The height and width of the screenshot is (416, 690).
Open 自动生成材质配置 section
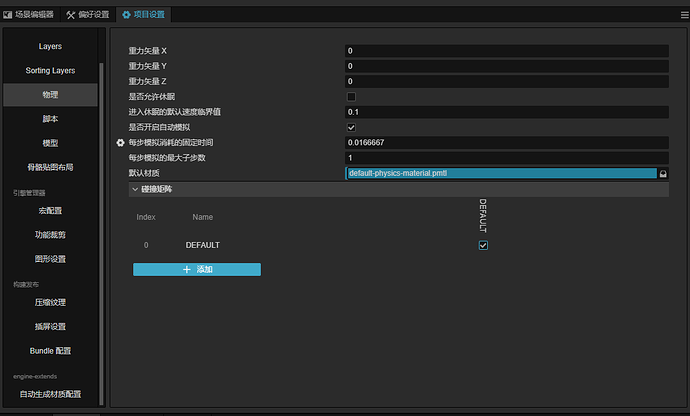[x=50, y=394]
